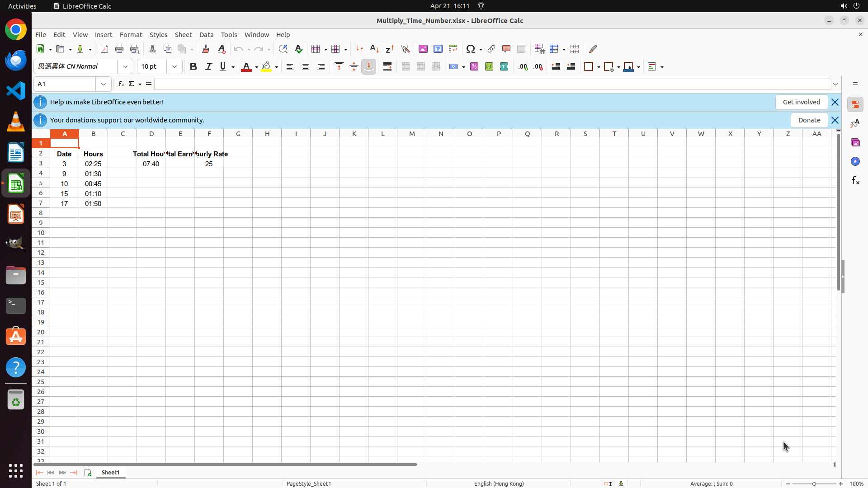Click the Clone Formatting paintbrush icon
The height and width of the screenshot is (488, 868).
[206, 49]
